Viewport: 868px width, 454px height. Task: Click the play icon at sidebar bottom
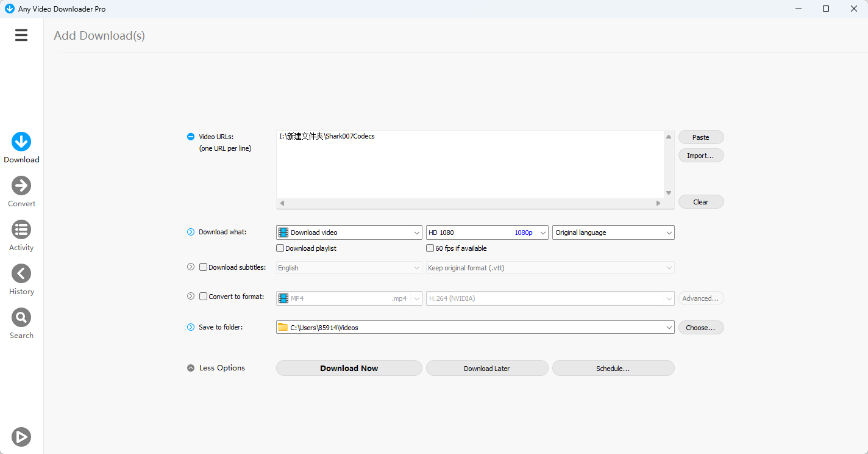coord(21,437)
